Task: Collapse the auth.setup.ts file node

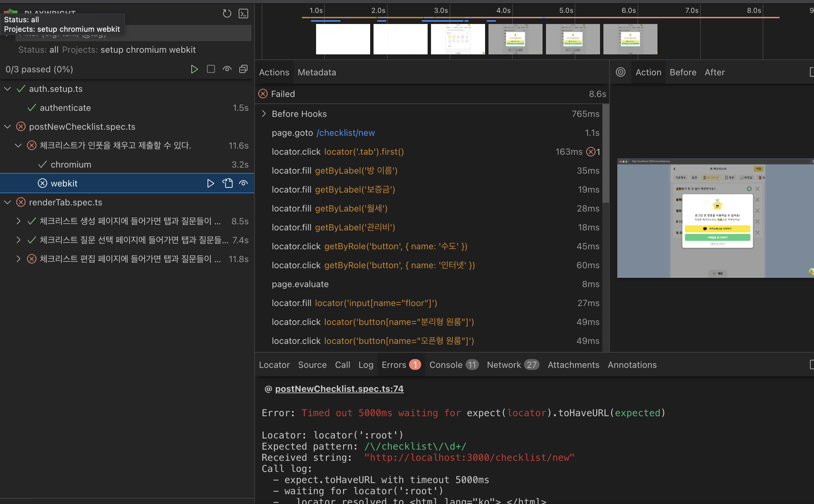Action: (x=7, y=89)
